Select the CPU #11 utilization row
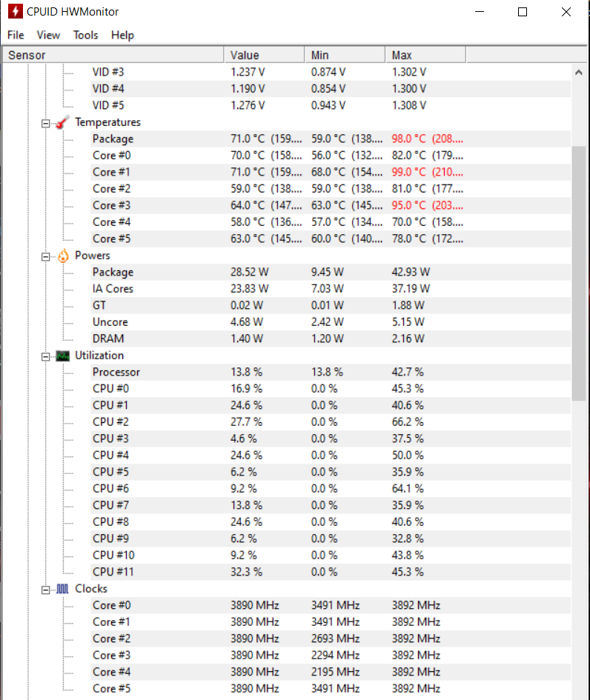The image size is (590, 700). click(x=113, y=572)
